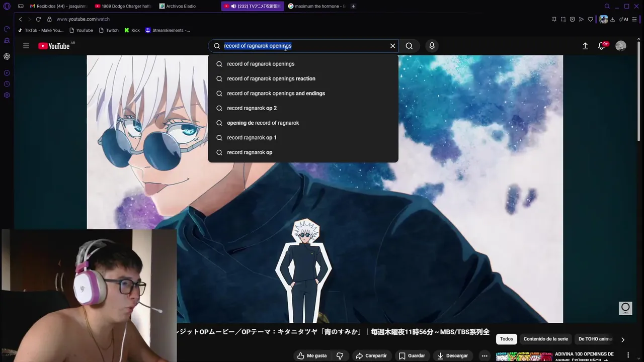Click the pinboard pin icon in the address bar
Screen dimensions: 644x362
[x=554, y=19]
